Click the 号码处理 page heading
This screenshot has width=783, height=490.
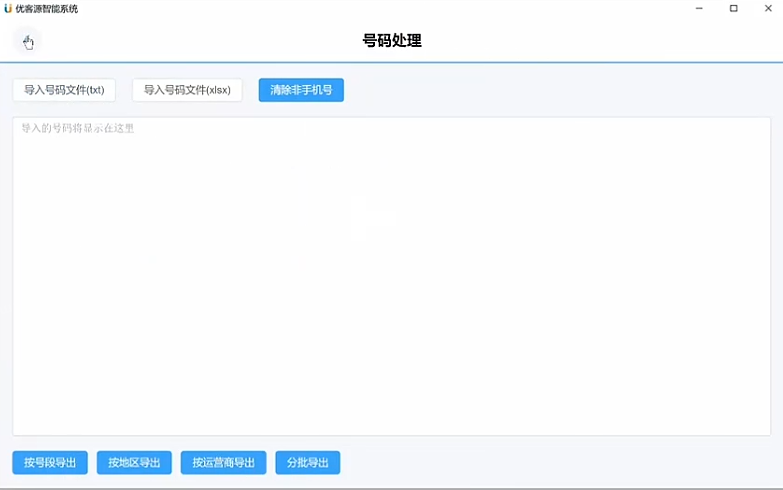(x=391, y=41)
